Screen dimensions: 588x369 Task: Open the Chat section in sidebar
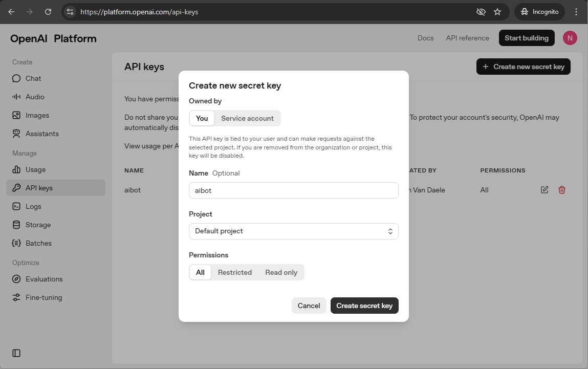[x=32, y=78]
